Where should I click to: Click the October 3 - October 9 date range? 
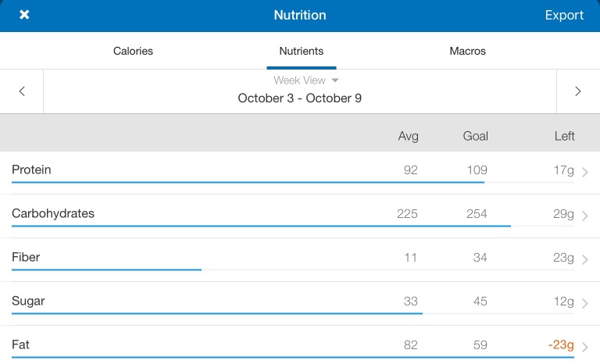(x=299, y=98)
